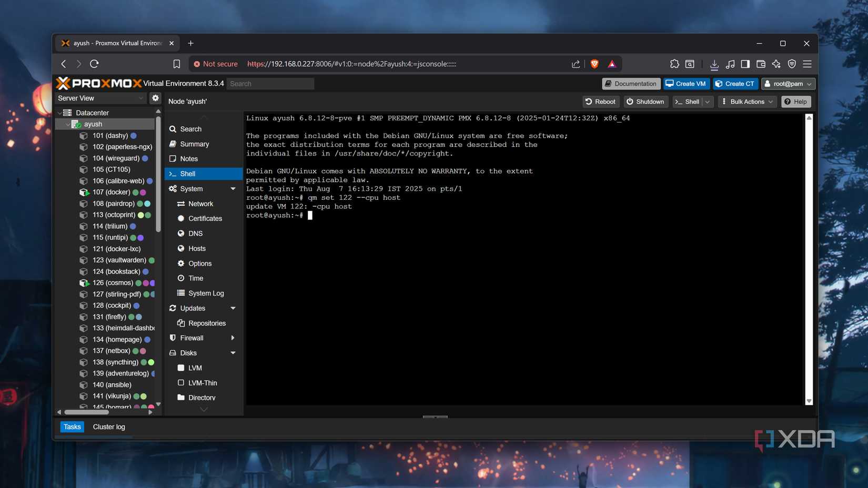Switch to the Cluster log tab

[x=109, y=426]
